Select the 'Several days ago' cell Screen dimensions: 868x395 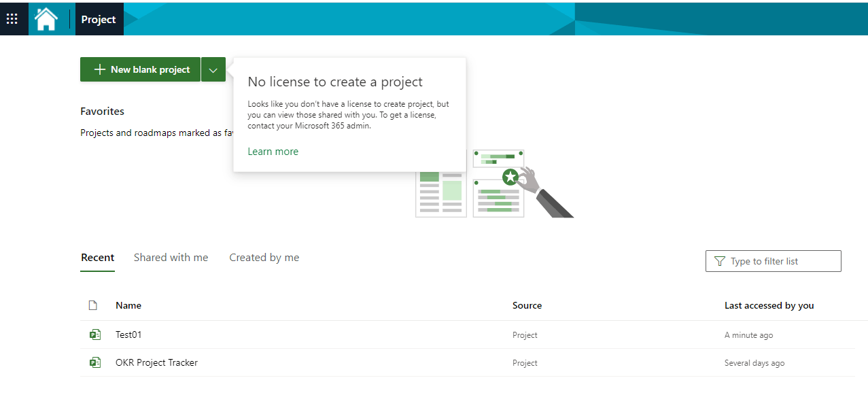754,363
